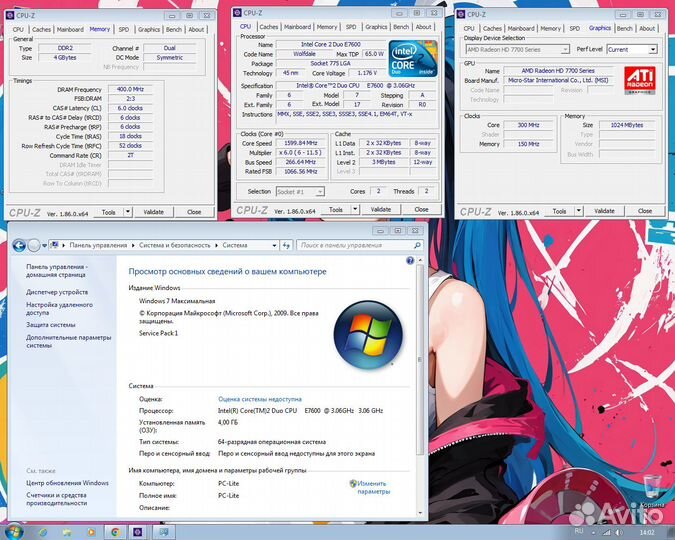Click the control panel search magnifier
This screenshot has height=540, width=675.
click(417, 245)
